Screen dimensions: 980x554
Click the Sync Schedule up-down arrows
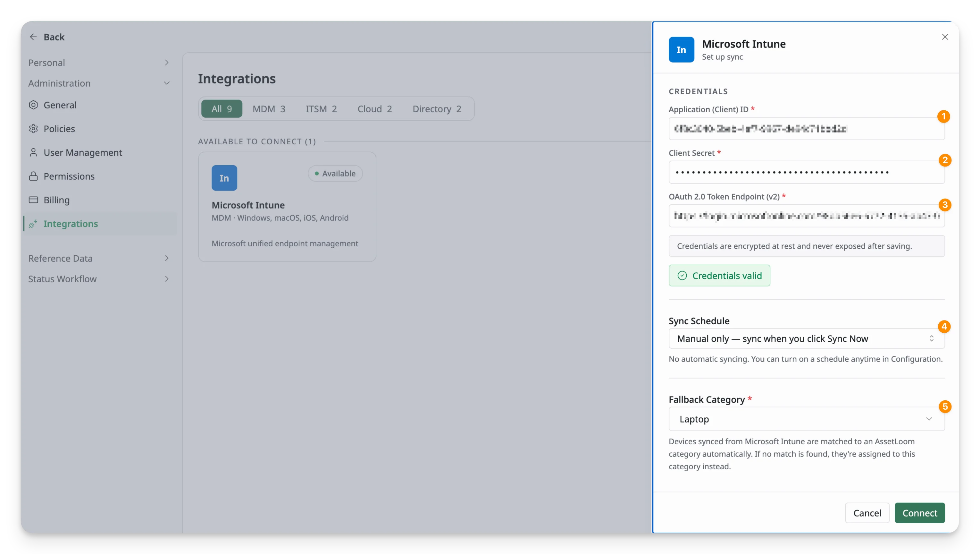[x=932, y=338]
